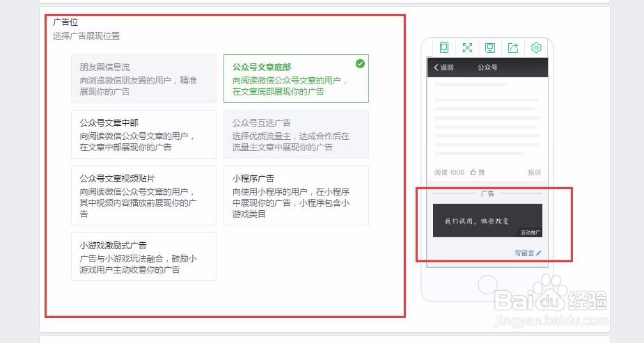Pick the 公众号文章视频贴片 placement card

(x=143, y=196)
